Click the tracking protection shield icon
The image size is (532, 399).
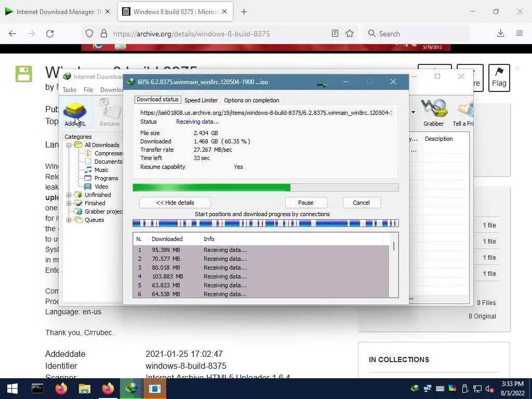(89, 33)
